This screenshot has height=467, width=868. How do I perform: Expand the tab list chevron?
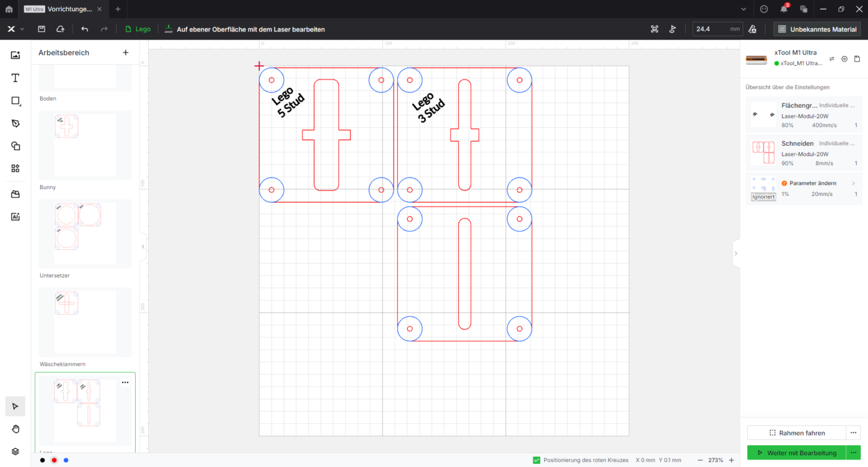[743, 9]
